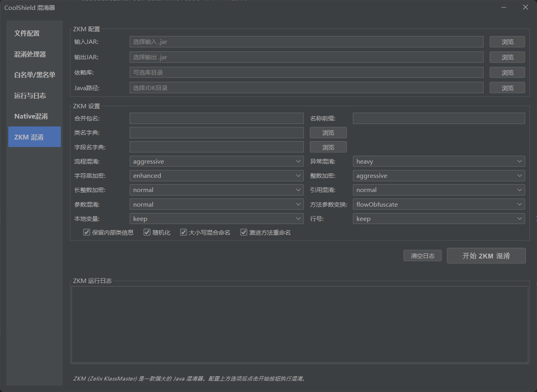Open the 字符串加密 dropdown
537x392 pixels.
(217, 175)
